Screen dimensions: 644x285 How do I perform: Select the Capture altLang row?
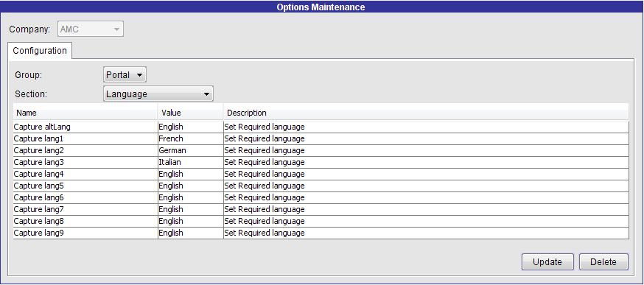coord(321,127)
